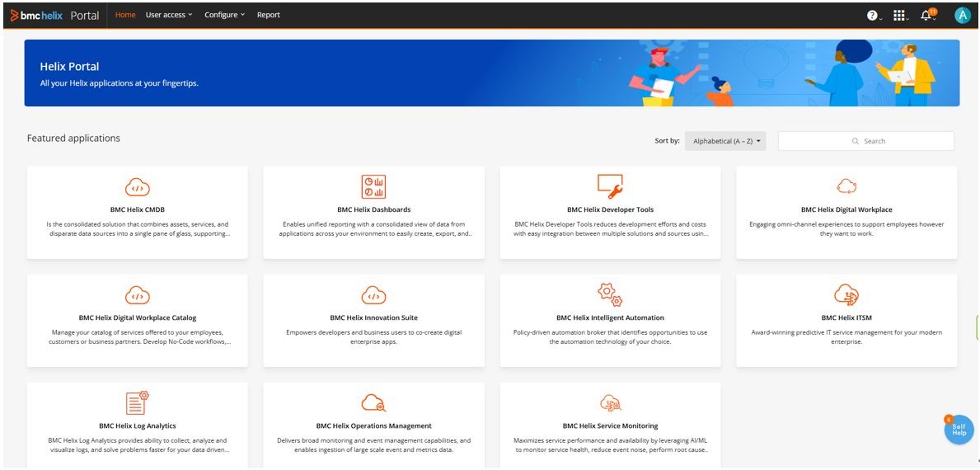Open the Self Help widget
This screenshot has width=980, height=470.
tap(959, 430)
